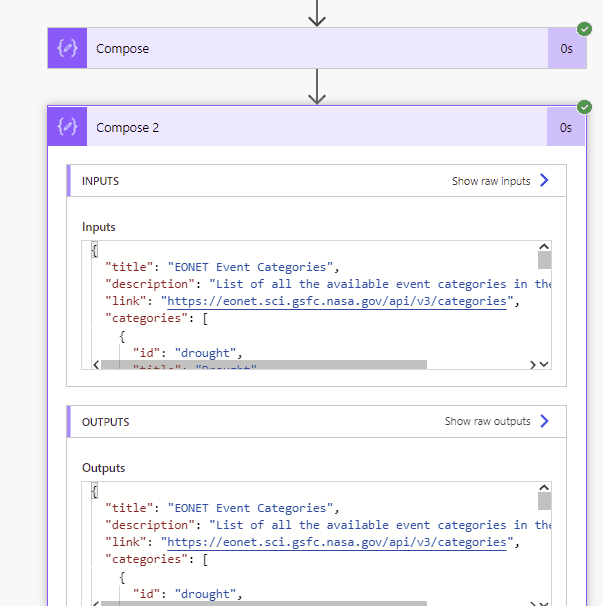603x606 pixels.
Task: Click "categories" key in Outputs JSON
Action: tap(146, 559)
